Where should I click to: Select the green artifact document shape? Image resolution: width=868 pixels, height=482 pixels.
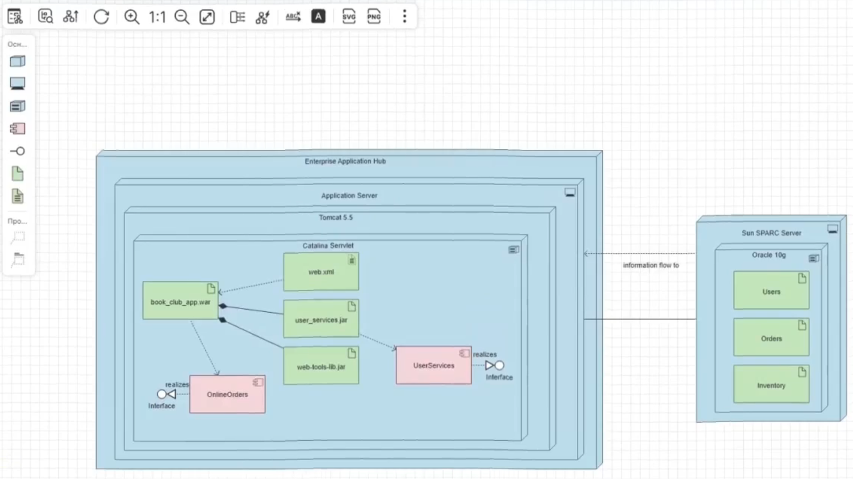coord(18,174)
